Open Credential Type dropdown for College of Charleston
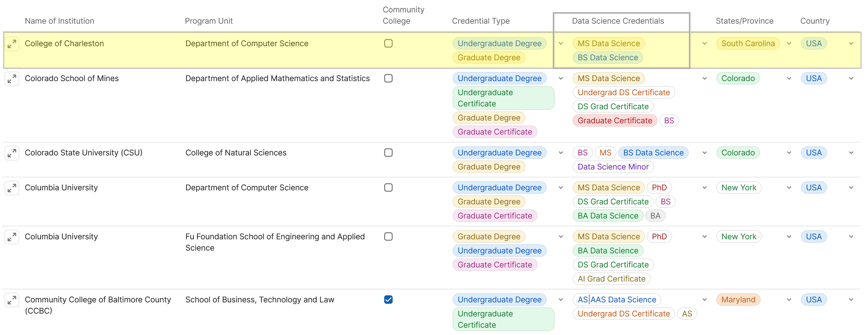868x335 pixels. click(x=561, y=43)
